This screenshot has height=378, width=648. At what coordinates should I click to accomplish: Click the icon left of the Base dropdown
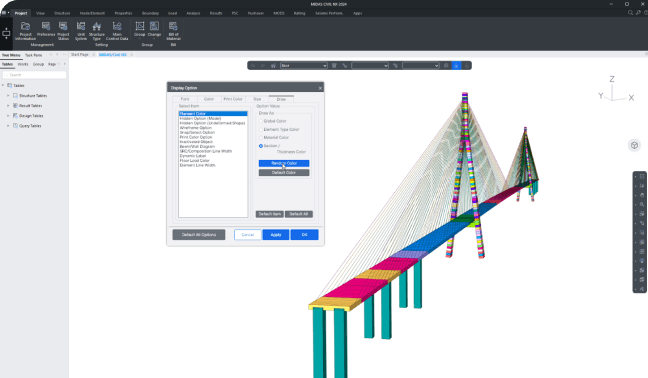click(x=273, y=66)
